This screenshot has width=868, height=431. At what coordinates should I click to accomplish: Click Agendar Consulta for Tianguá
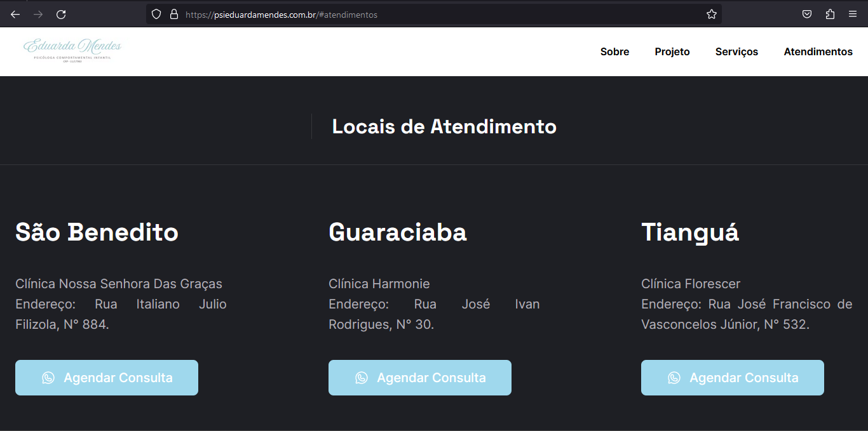coord(732,377)
